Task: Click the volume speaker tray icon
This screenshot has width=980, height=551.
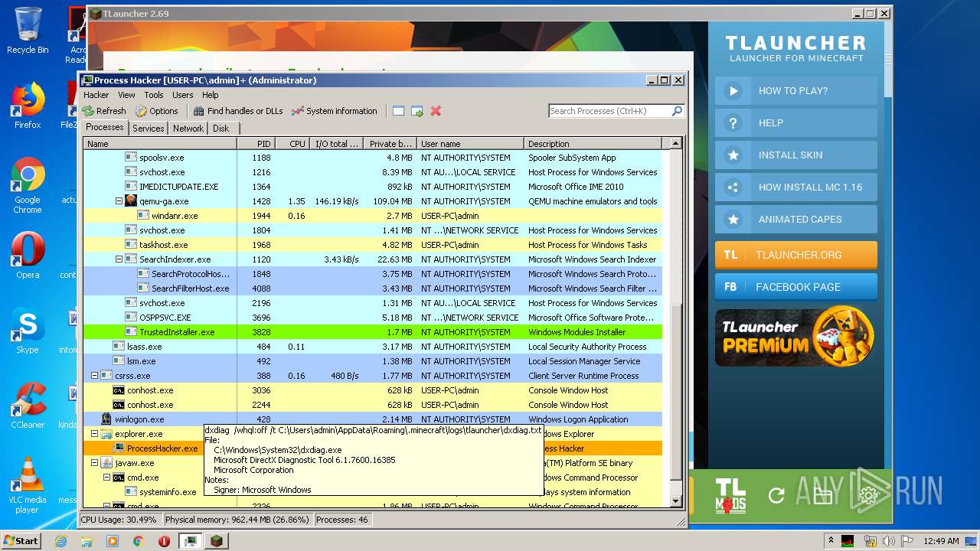Action: [887, 541]
